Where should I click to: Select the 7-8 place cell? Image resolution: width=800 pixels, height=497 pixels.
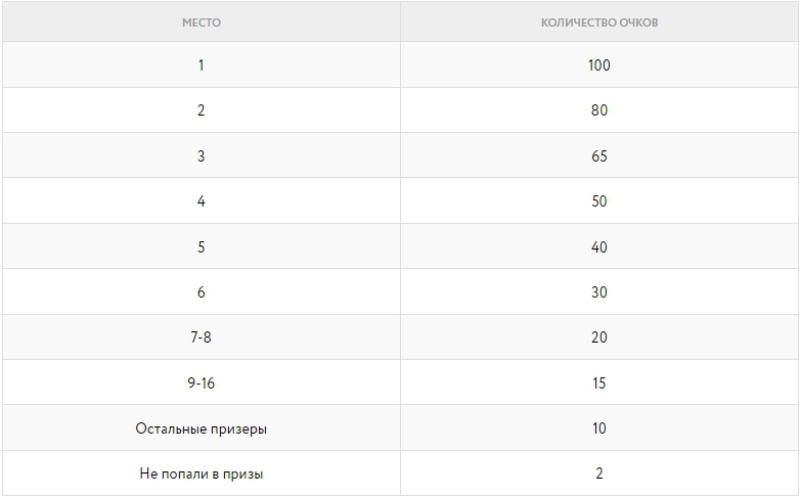(200, 338)
